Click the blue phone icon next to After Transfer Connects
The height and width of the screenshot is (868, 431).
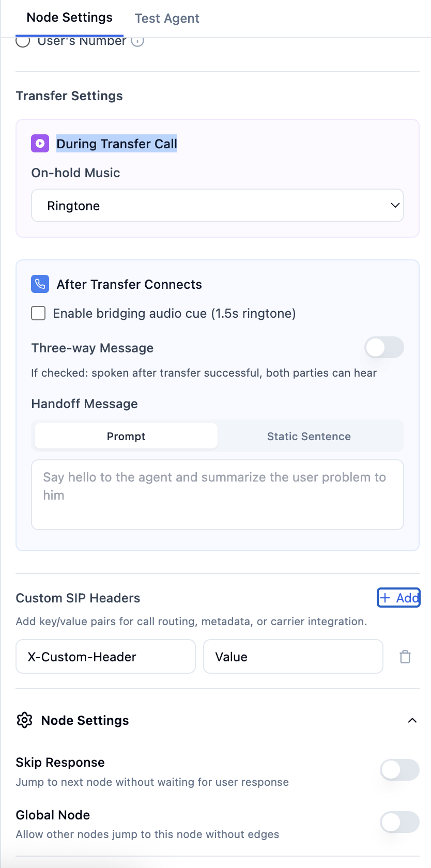(40, 284)
